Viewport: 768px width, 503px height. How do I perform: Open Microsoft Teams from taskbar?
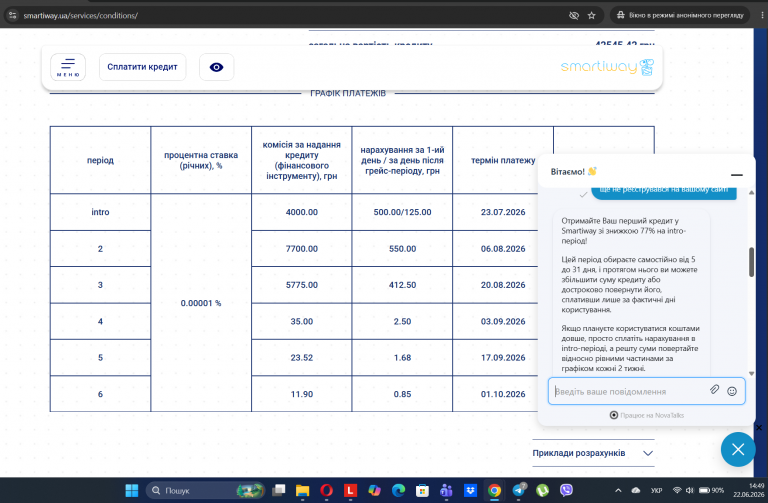coord(446,490)
